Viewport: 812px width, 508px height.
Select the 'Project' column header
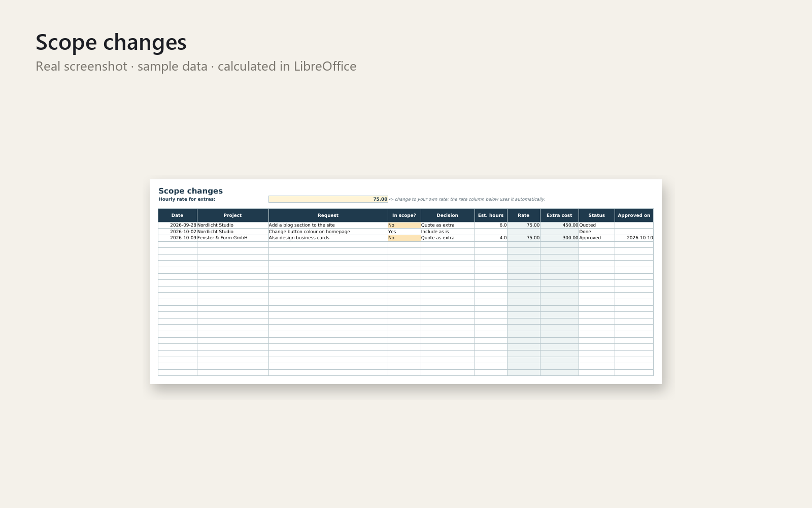[232, 215]
